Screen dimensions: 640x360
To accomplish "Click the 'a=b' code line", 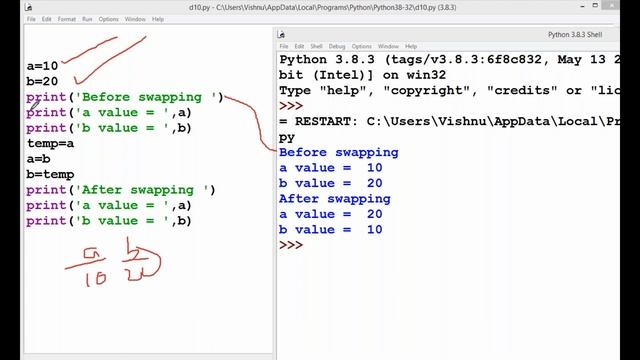I will (39, 159).
